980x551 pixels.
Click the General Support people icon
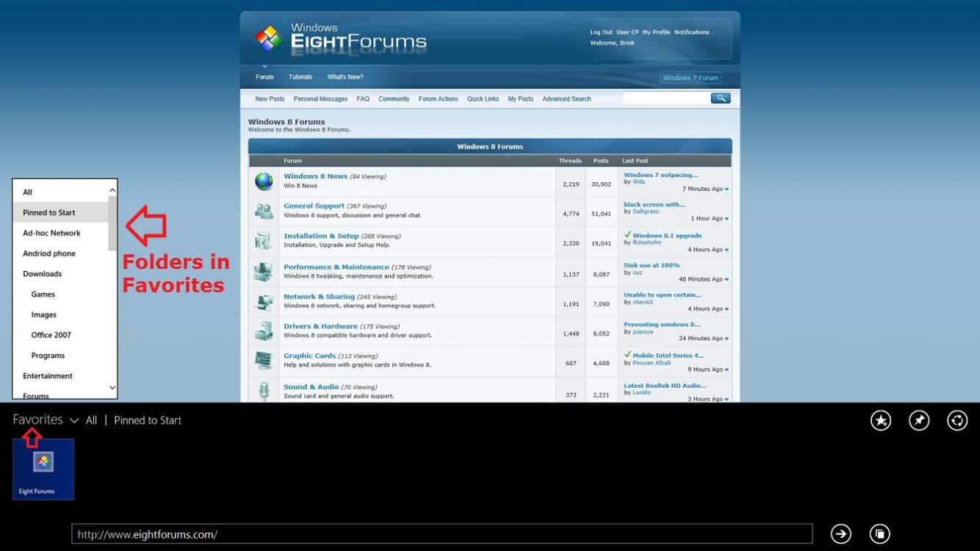[264, 211]
